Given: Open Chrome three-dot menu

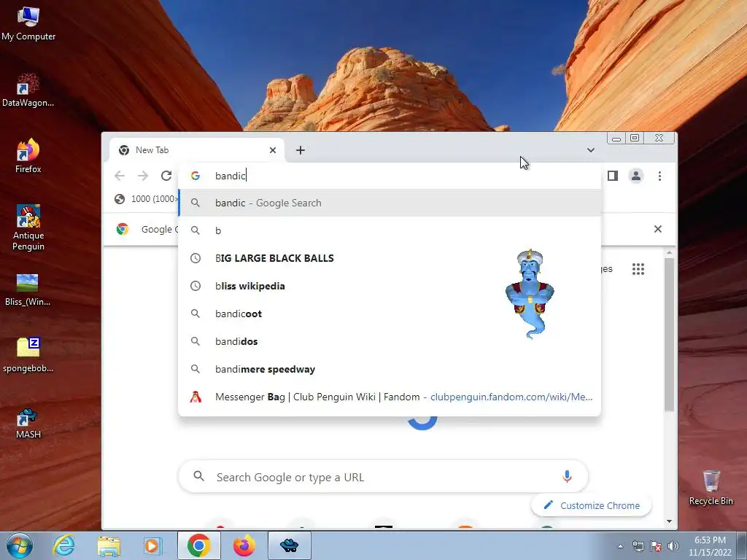Looking at the screenshot, I should 659,176.
